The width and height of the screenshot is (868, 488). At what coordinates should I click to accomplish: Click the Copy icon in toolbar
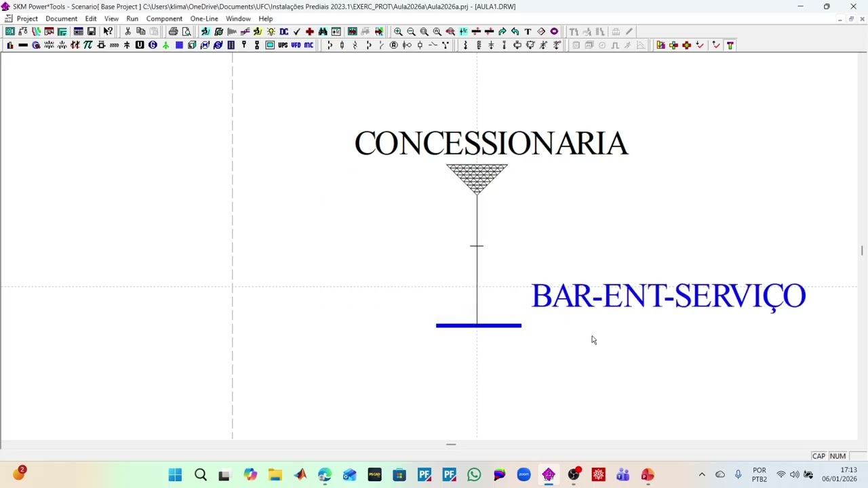click(x=141, y=31)
